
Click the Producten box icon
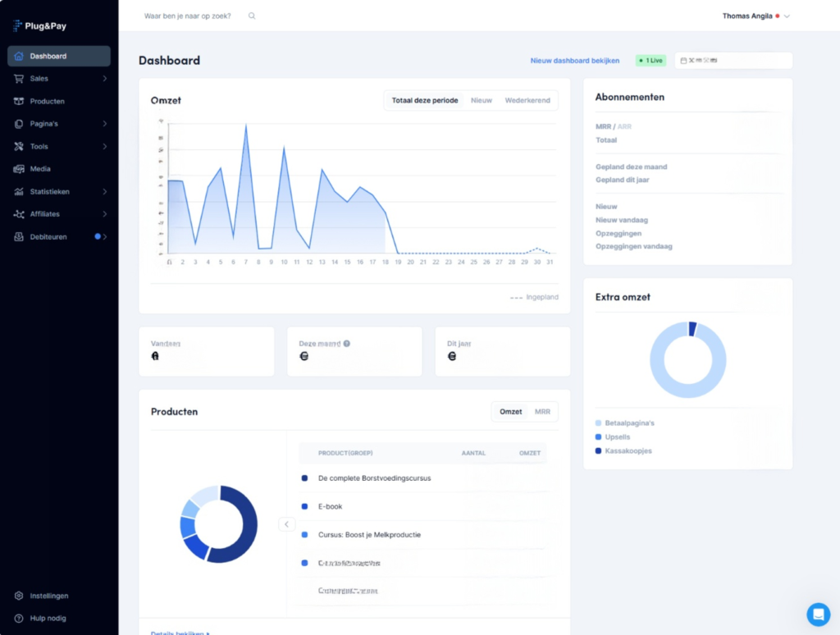point(19,102)
